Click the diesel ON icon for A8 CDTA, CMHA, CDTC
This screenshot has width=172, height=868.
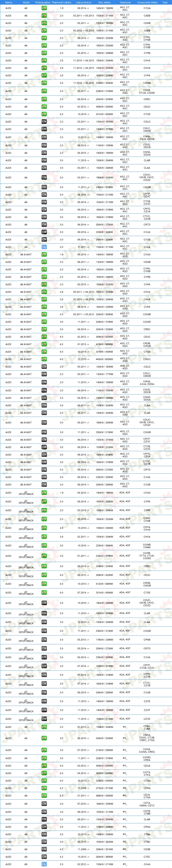[x=44, y=804]
